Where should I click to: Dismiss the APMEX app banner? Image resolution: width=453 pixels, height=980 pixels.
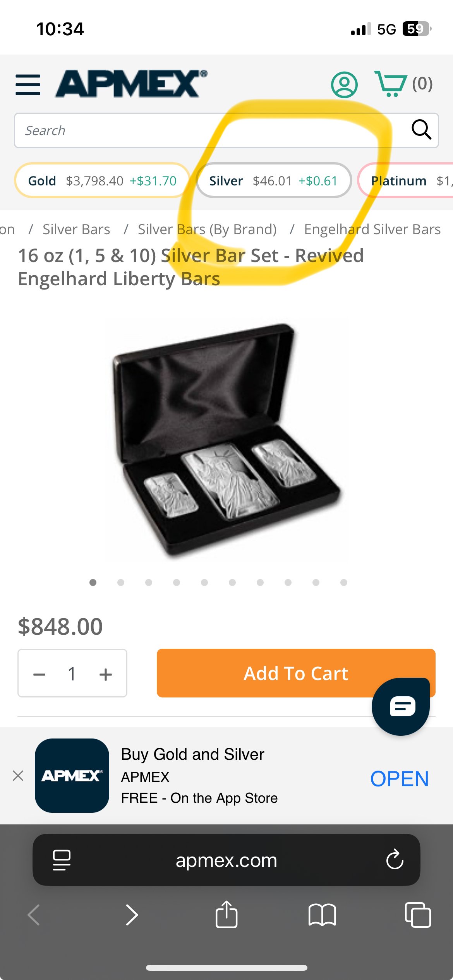point(18,776)
